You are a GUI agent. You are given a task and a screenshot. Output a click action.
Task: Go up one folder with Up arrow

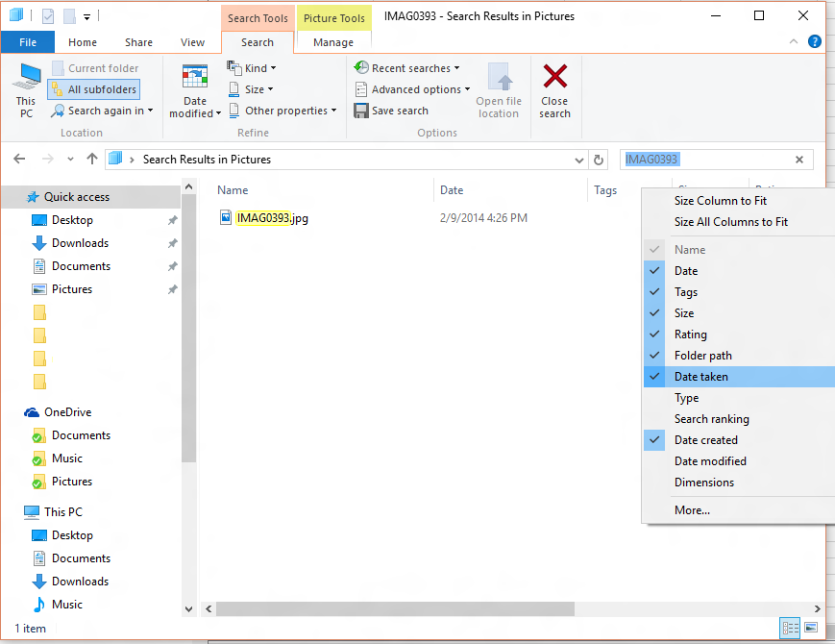[92, 160]
